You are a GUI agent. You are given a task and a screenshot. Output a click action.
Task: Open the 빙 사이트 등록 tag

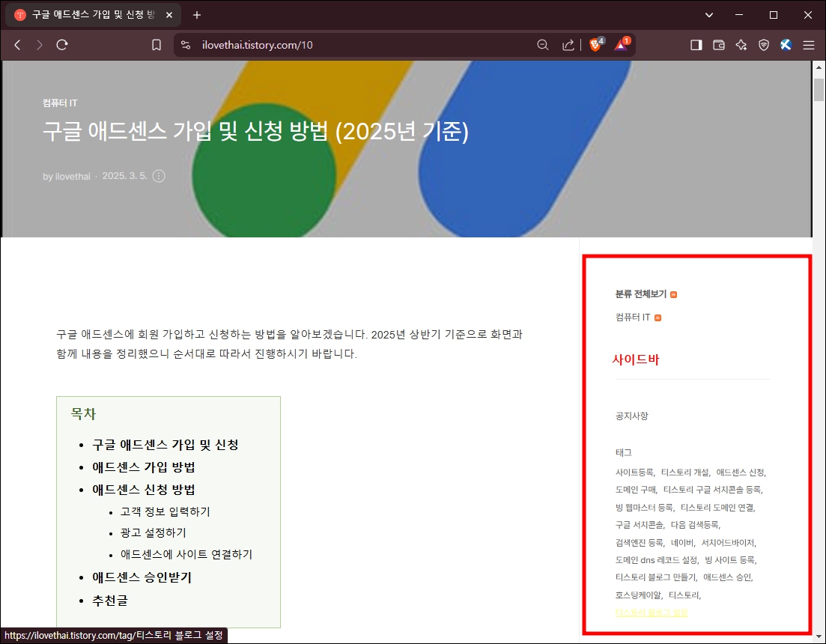pos(729,560)
